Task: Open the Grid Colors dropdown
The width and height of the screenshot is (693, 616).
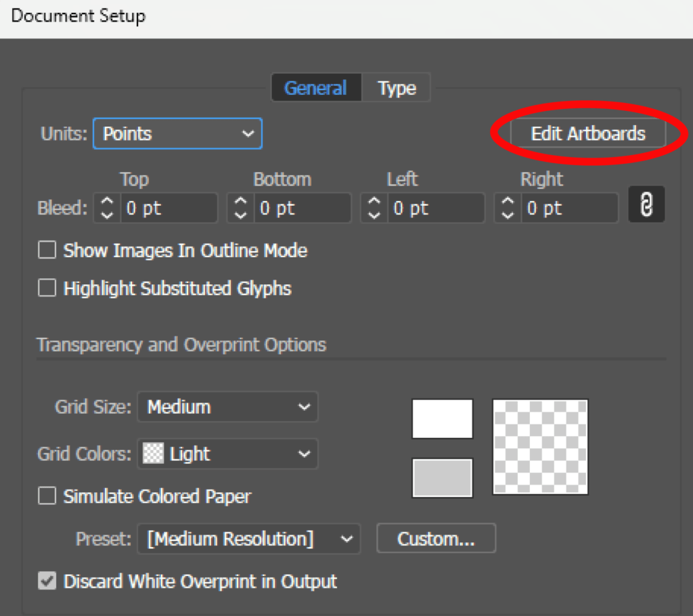Action: tap(227, 454)
